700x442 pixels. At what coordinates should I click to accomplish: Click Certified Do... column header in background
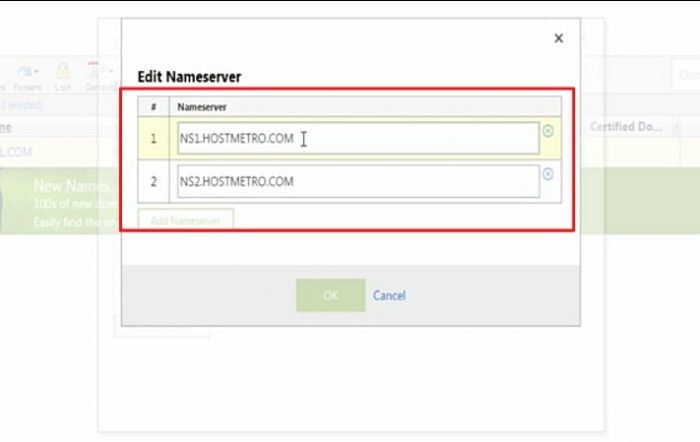pos(626,127)
